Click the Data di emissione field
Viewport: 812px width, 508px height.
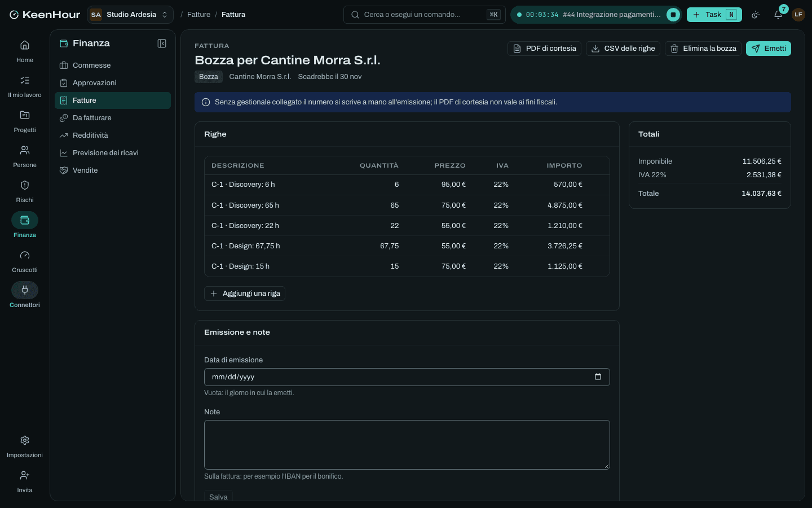407,377
